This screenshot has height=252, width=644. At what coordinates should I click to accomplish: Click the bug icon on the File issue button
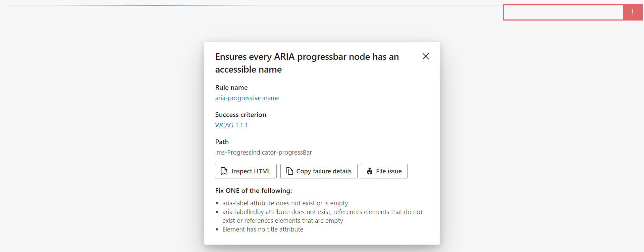(370, 171)
